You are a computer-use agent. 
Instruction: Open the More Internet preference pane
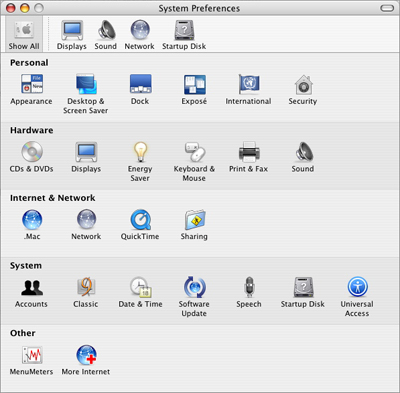point(86,360)
